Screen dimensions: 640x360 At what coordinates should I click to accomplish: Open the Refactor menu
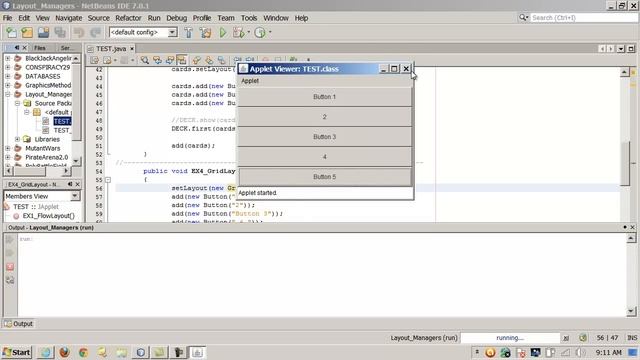(x=128, y=18)
